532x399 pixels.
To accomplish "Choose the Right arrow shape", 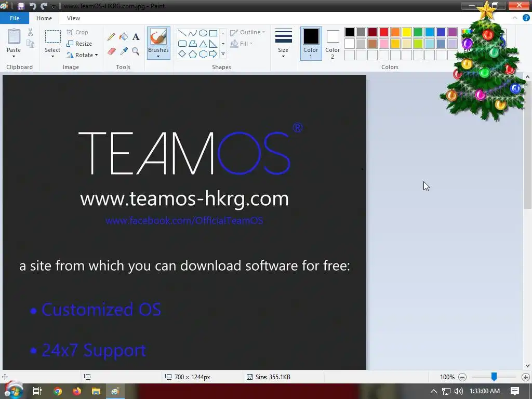I will 213,54.
